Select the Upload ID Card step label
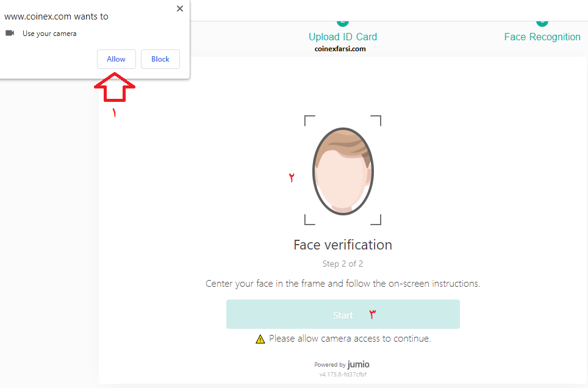The height and width of the screenshot is (388, 588). (x=343, y=37)
